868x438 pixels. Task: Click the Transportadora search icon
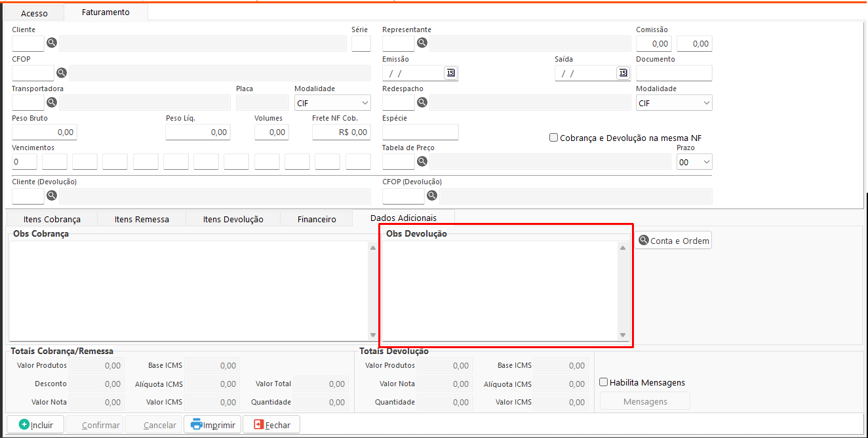(x=52, y=102)
